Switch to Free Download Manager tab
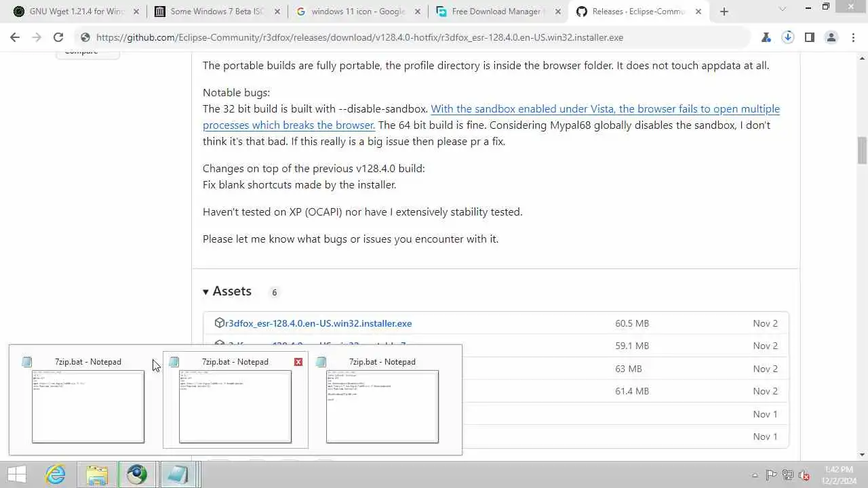Viewport: 868px width, 488px height. pos(492,12)
